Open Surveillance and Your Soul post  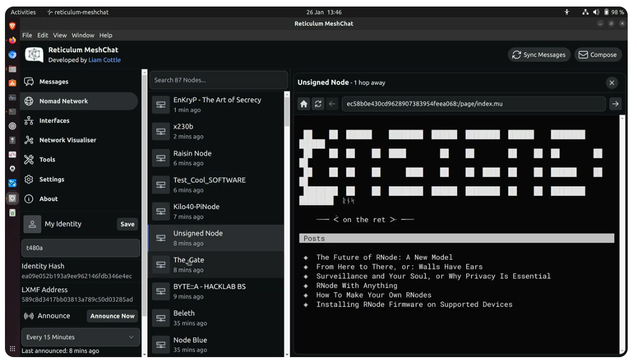[x=433, y=276]
